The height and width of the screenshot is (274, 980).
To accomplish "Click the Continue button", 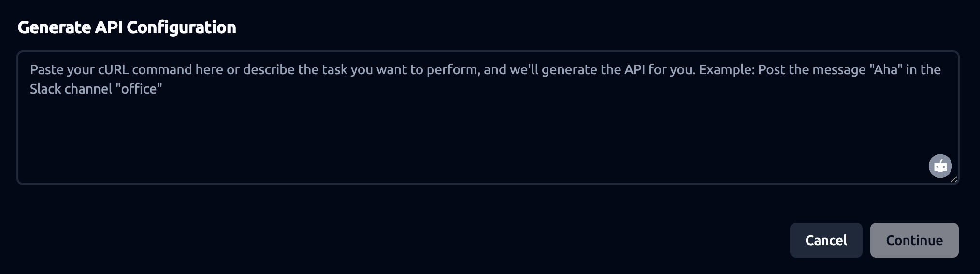I will pos(914,240).
